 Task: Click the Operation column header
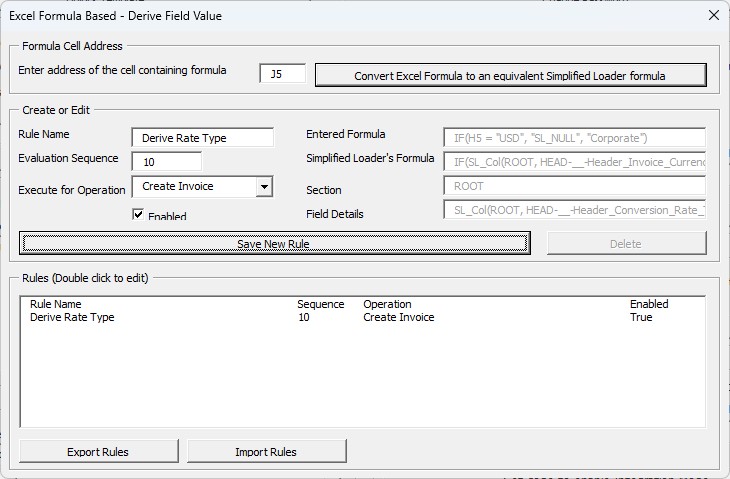387,304
